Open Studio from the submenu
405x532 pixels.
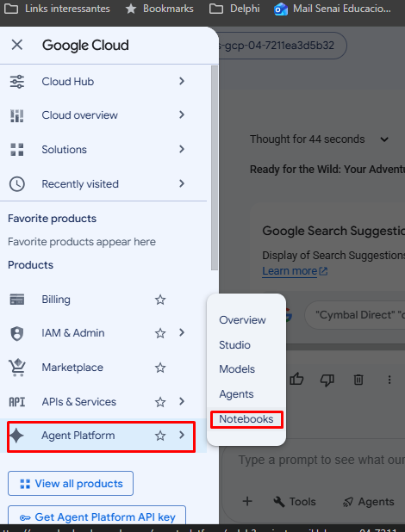point(234,344)
